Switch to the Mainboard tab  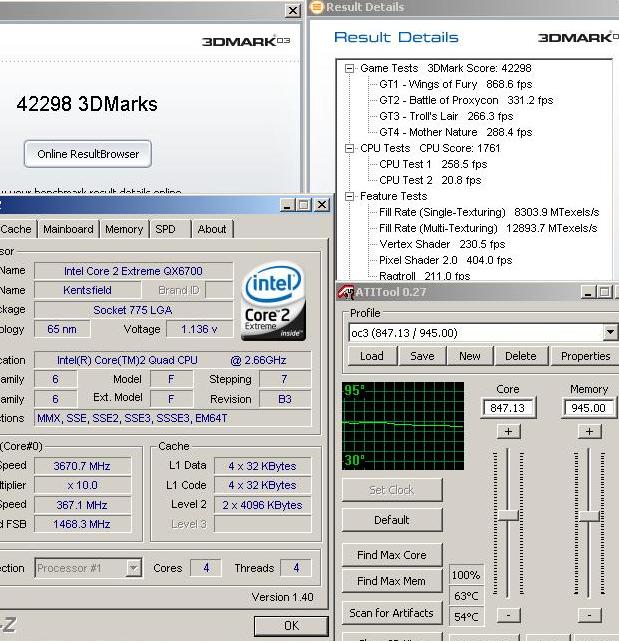click(x=68, y=229)
